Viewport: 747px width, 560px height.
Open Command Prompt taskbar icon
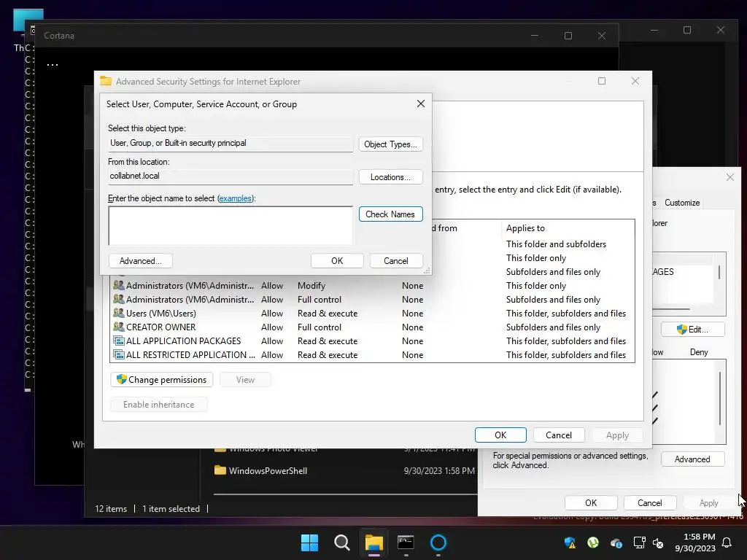pos(406,542)
